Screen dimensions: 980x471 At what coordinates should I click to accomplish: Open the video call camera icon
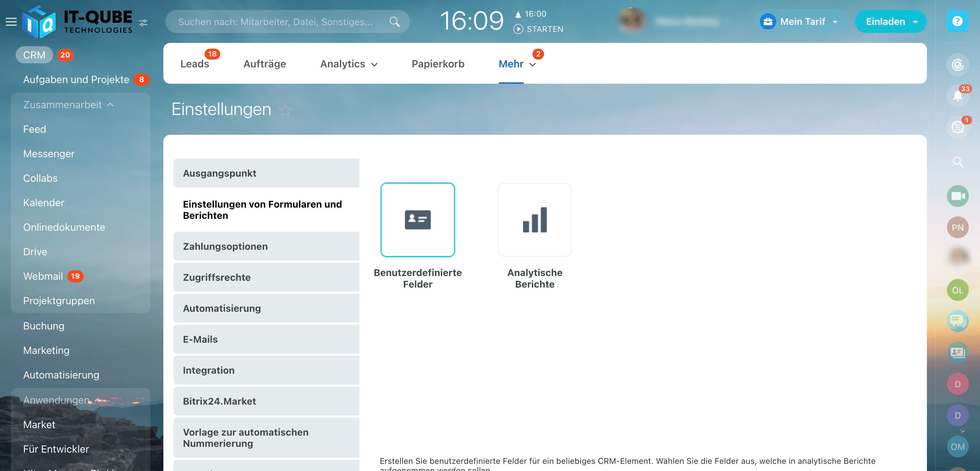click(x=958, y=196)
